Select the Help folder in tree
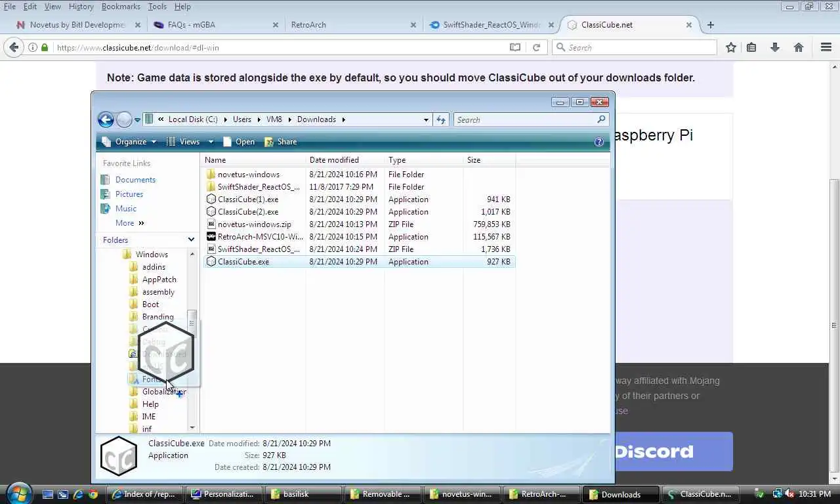Image resolution: width=840 pixels, height=504 pixels. [x=150, y=404]
